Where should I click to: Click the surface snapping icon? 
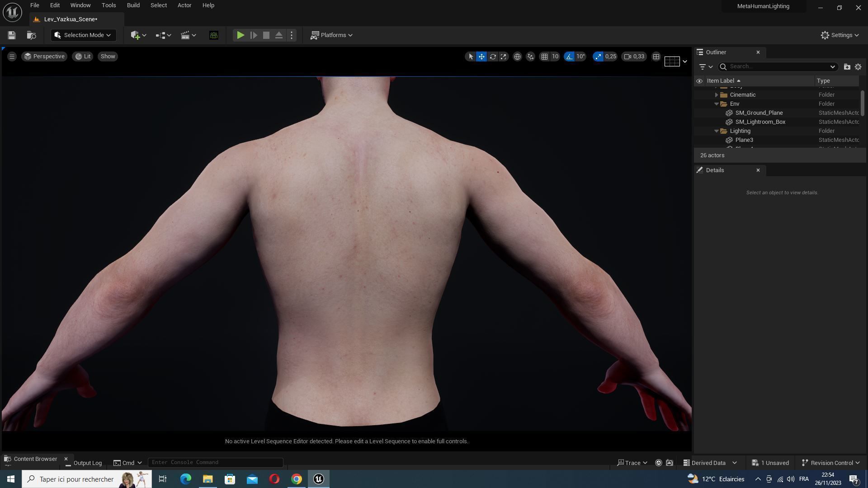[530, 56]
